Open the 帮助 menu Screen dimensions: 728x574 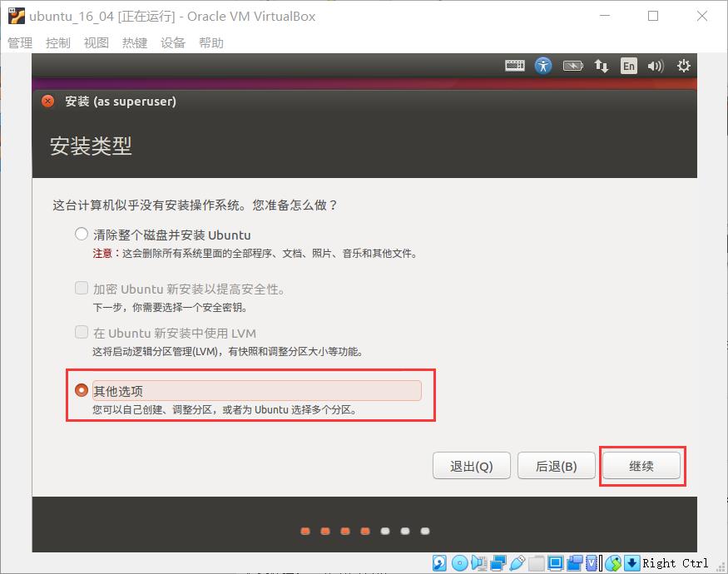211,42
